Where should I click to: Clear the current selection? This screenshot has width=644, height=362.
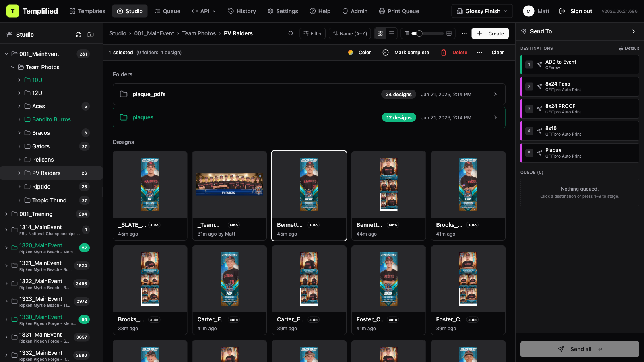tap(497, 53)
